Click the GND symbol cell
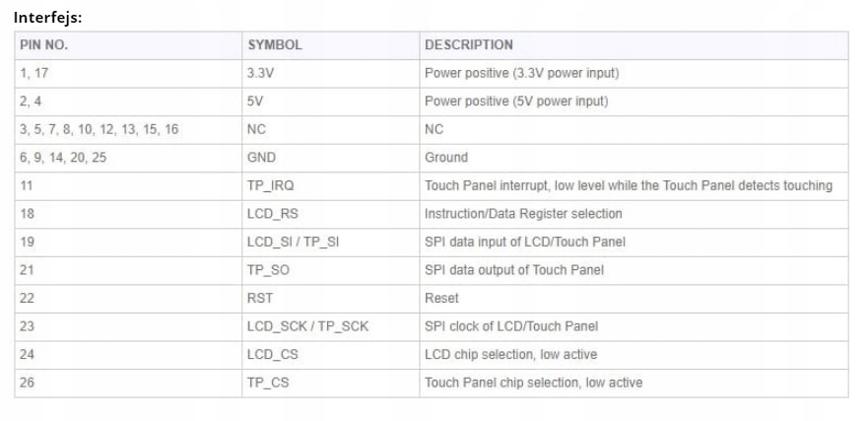The width and height of the screenshot is (868, 421). click(261, 158)
